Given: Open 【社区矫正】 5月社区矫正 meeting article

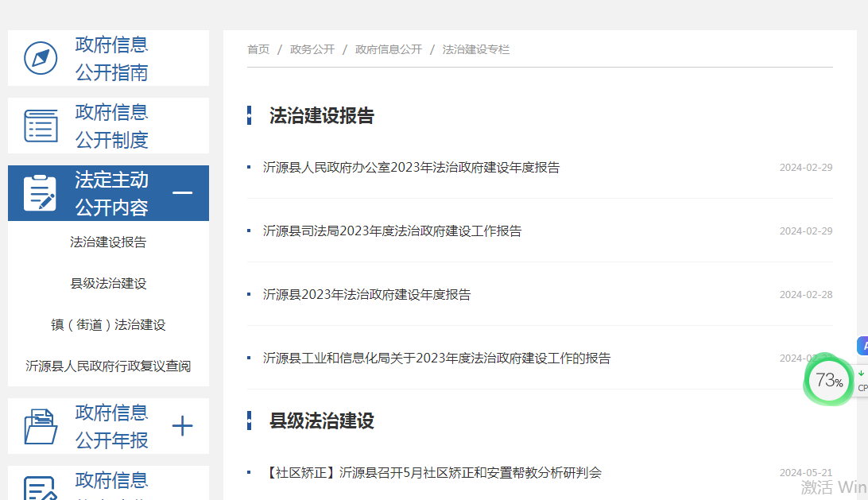Looking at the screenshot, I should point(432,473).
